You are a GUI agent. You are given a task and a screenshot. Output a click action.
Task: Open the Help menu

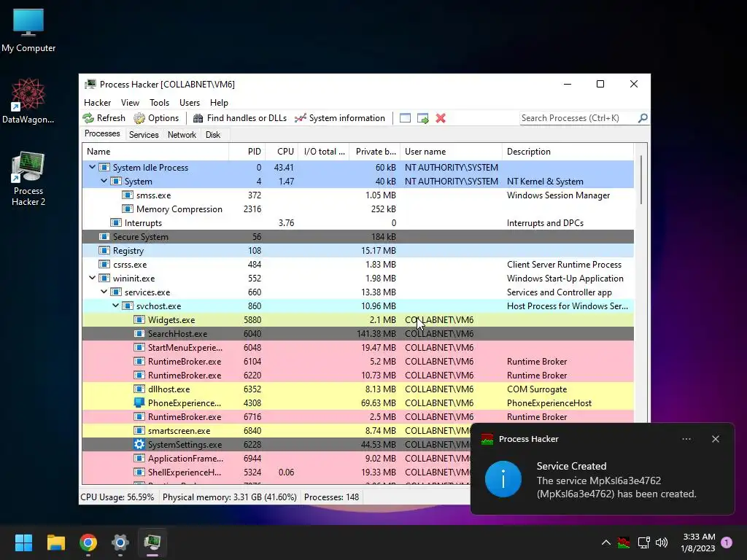[x=219, y=102]
